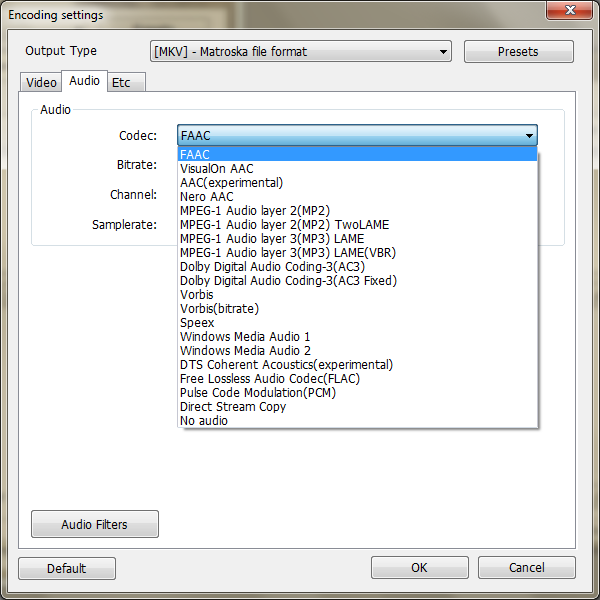Select Vorbis(bitrate) codec entry
600x600 pixels.
(357, 308)
